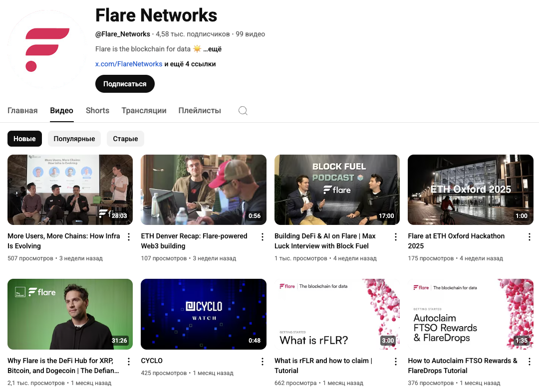The height and width of the screenshot is (392, 539).
Task: Click 507 просмотров • 3 недели назад text
Action: [55, 258]
